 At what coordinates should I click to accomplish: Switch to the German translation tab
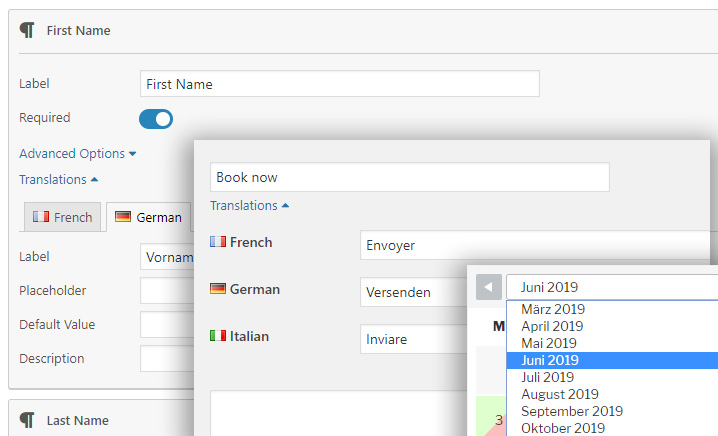pos(148,217)
